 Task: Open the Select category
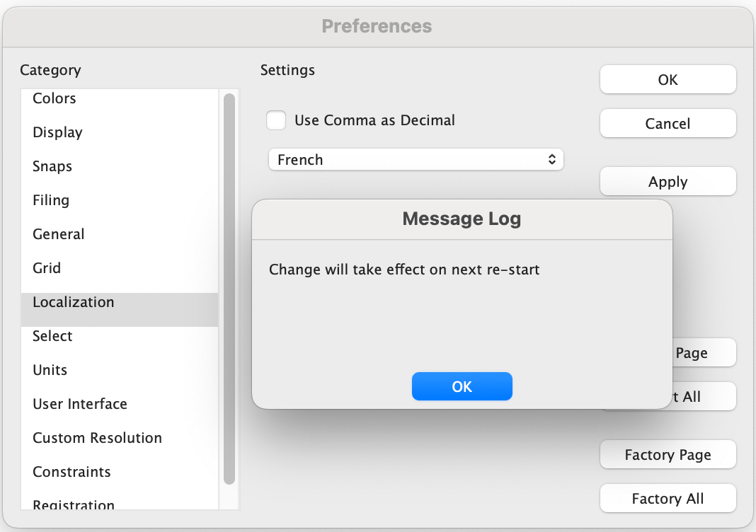click(52, 336)
